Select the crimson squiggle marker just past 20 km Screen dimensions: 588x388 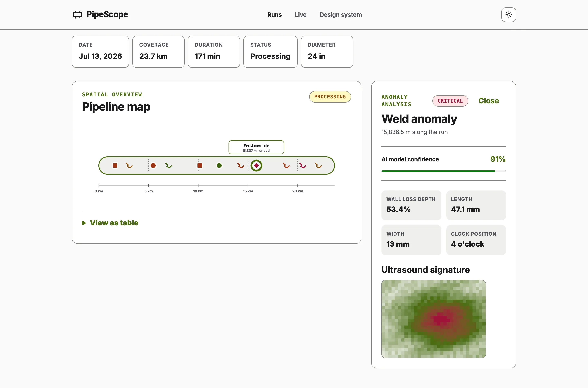pos(303,166)
